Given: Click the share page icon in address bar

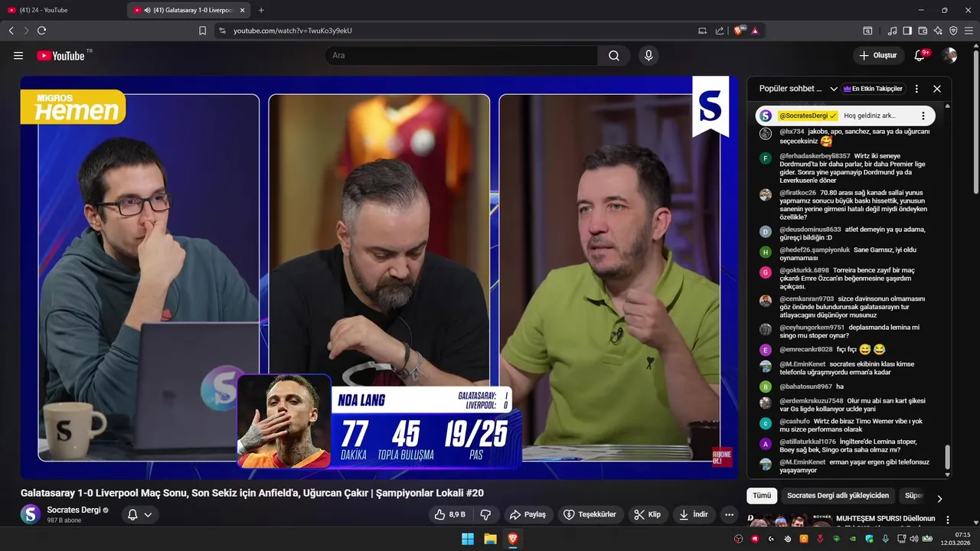Looking at the screenshot, I should pyautogui.click(x=720, y=31).
